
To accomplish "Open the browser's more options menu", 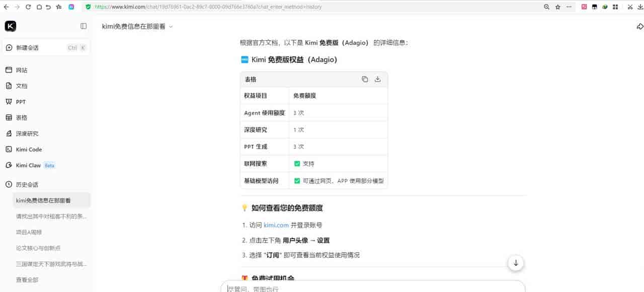I will point(569,7).
